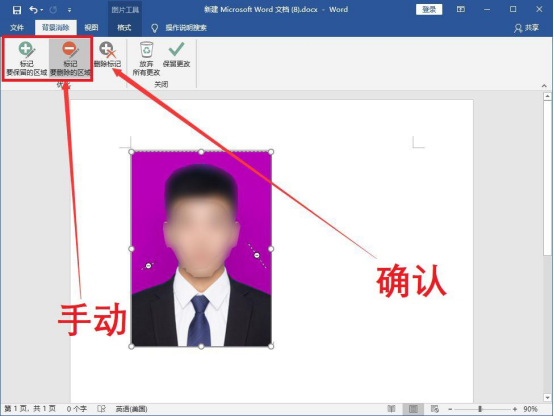Image resolution: width=554 pixels, height=417 pixels.
Task: Click the 图片工具 contextual tab label
Action: pos(125,10)
